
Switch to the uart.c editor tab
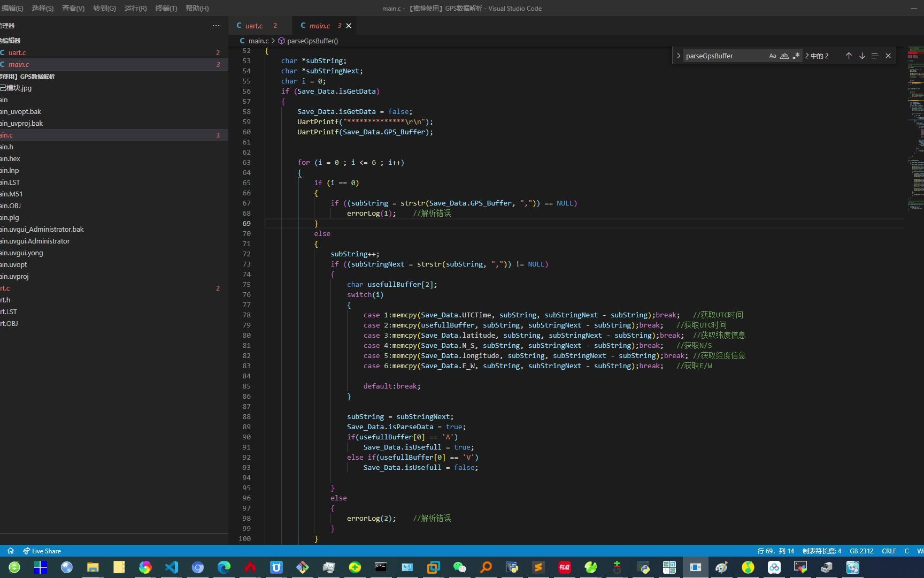(254, 26)
